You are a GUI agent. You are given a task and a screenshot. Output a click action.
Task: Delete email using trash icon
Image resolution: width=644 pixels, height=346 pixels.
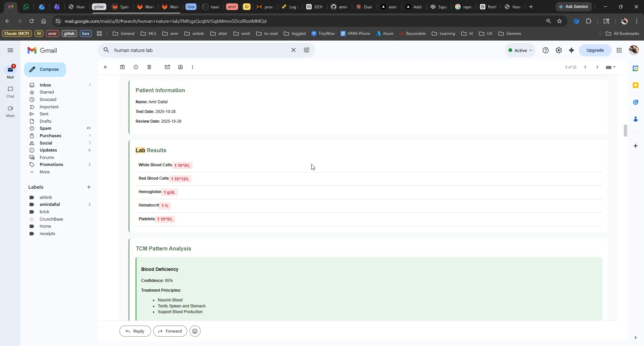click(x=149, y=67)
